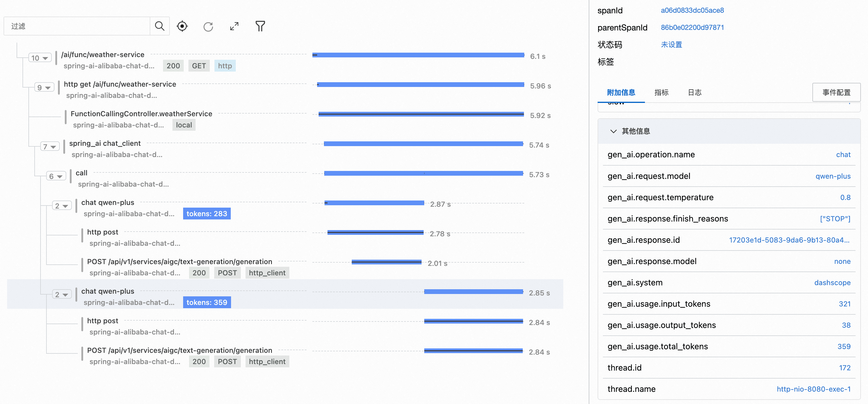Click the fullscreen expand arrows icon
Screen dimensions: 868x404
point(234,26)
